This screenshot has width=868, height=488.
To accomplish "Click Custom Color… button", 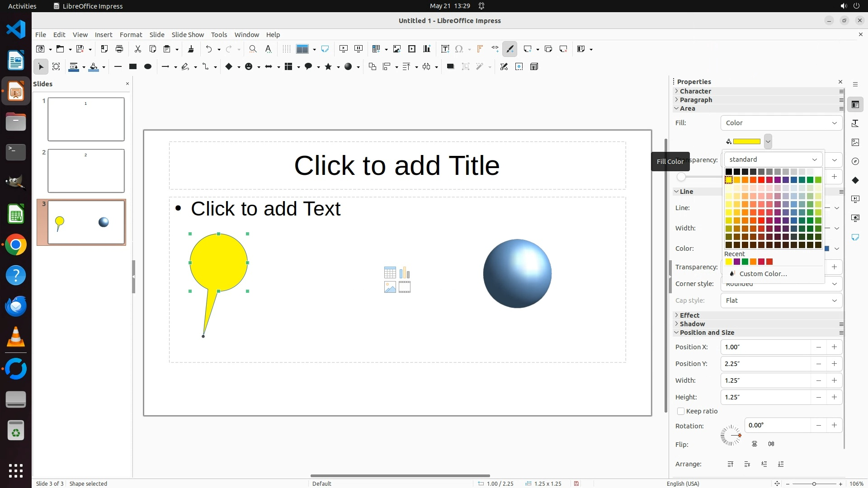I will click(x=763, y=274).
